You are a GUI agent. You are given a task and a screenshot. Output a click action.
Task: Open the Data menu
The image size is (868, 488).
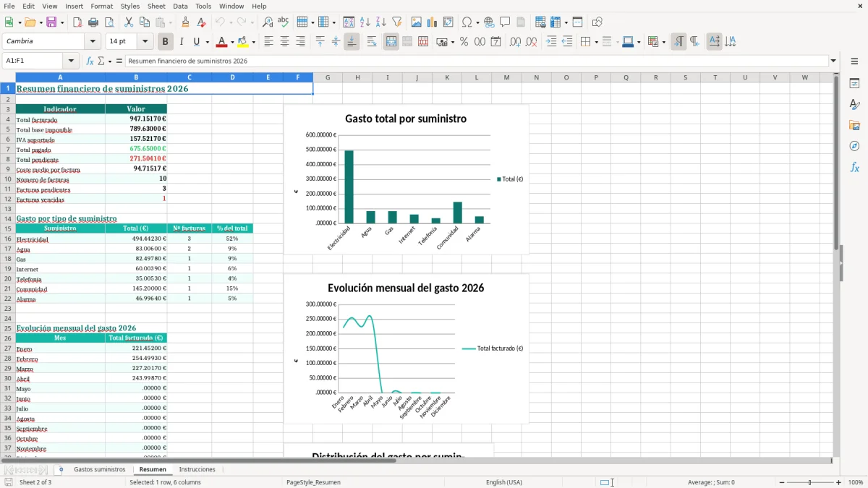click(x=180, y=6)
